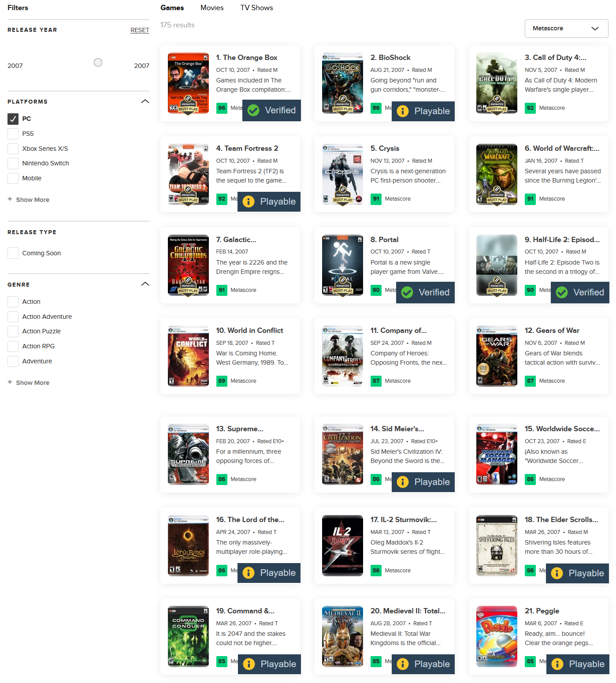
Task: Switch to the Movies tab
Action: tap(212, 7)
